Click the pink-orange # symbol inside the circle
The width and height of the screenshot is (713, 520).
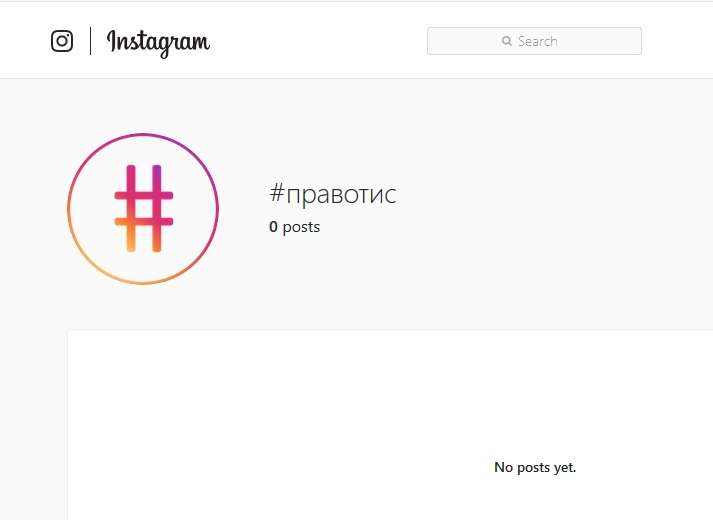click(x=143, y=209)
